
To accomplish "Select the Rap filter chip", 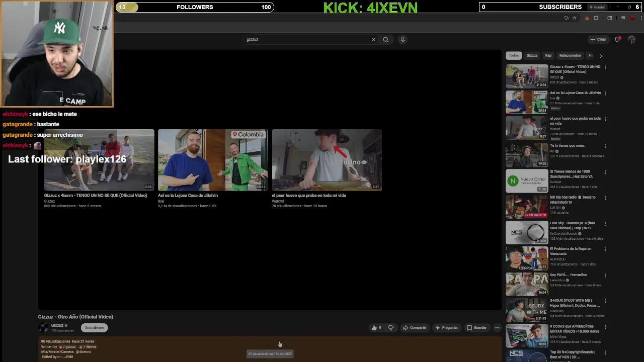I will (x=548, y=55).
